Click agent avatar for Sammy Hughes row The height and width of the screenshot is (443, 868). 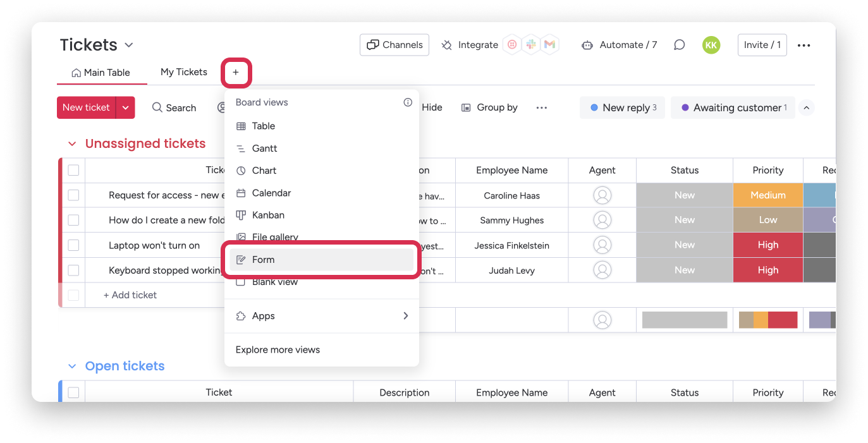tap(602, 220)
